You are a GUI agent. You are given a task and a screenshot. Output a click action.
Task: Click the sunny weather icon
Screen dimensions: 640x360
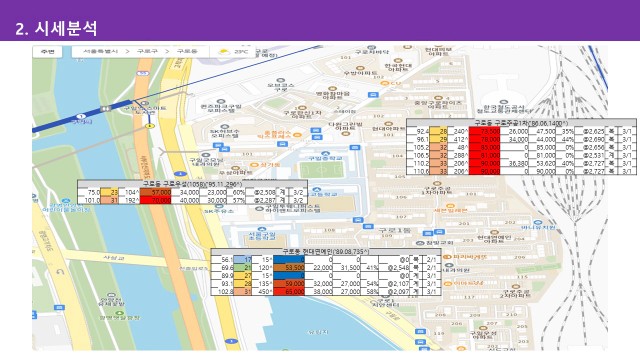point(223,52)
